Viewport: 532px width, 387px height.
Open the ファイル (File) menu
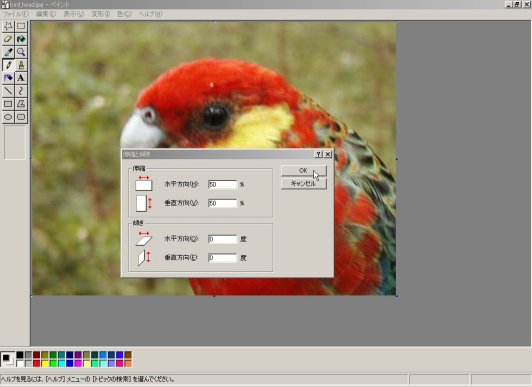coord(16,14)
